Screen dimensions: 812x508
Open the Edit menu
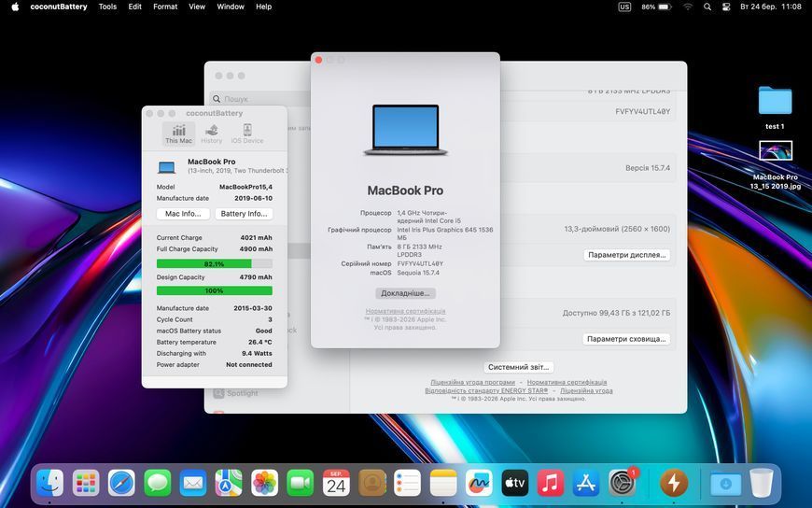pos(135,7)
